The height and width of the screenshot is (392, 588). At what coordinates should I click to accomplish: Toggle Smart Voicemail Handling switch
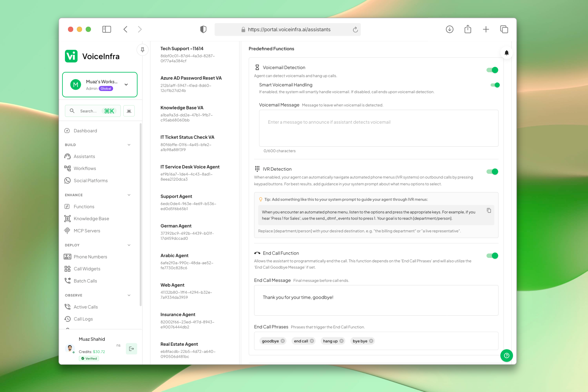pyautogui.click(x=495, y=85)
